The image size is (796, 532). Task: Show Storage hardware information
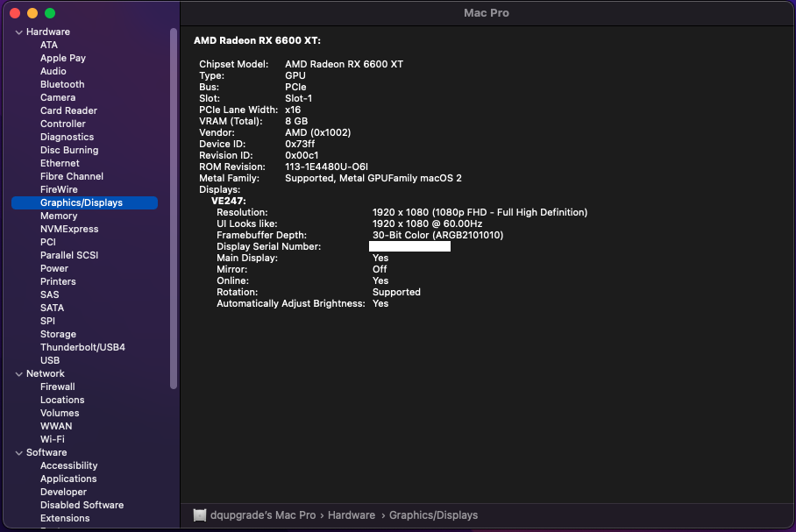[58, 334]
